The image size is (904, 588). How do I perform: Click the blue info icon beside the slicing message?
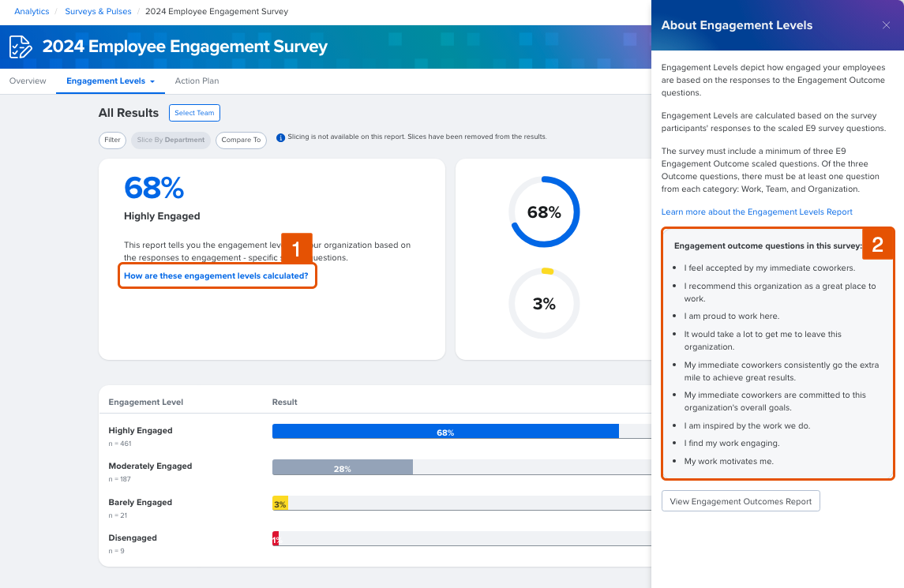click(281, 137)
